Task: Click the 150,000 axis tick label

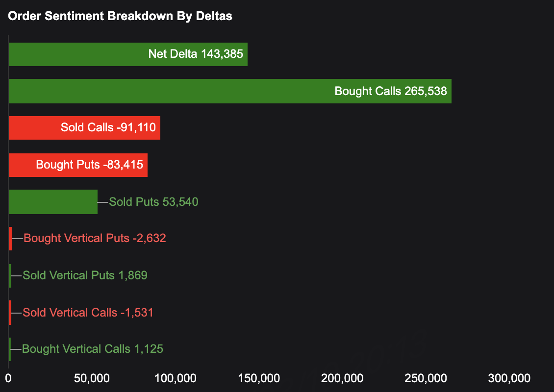Action: 259,378
